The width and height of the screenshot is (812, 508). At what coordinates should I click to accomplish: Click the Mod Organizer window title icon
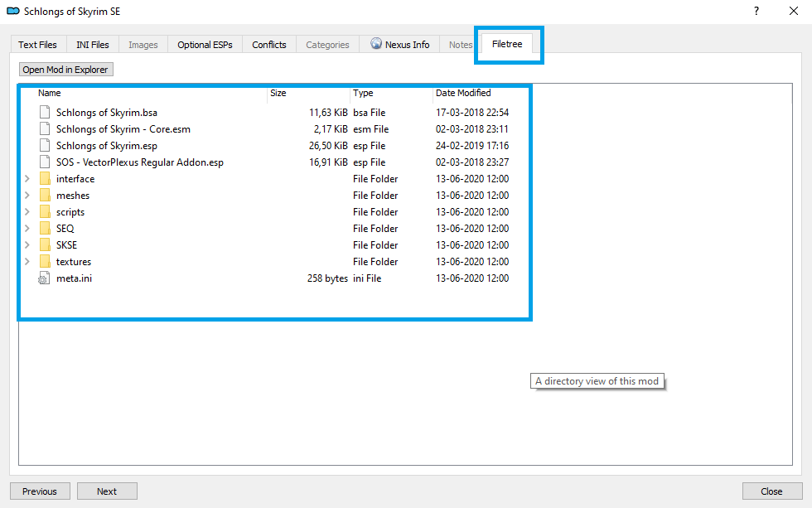coord(13,11)
